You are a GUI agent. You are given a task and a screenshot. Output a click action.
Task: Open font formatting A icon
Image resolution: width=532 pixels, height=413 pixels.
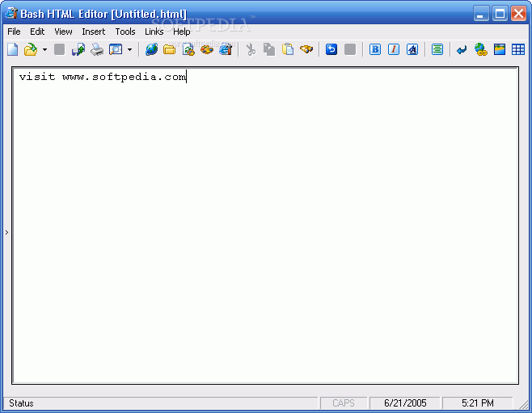[412, 49]
